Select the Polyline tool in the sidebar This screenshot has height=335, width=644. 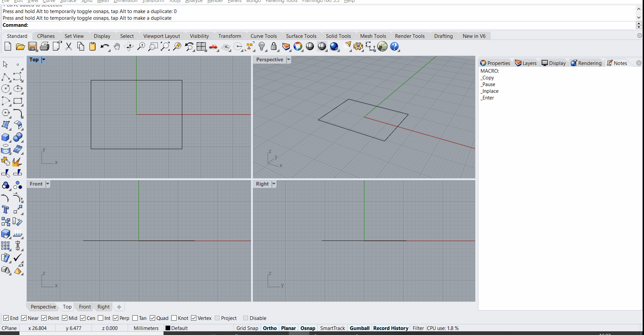6,77
